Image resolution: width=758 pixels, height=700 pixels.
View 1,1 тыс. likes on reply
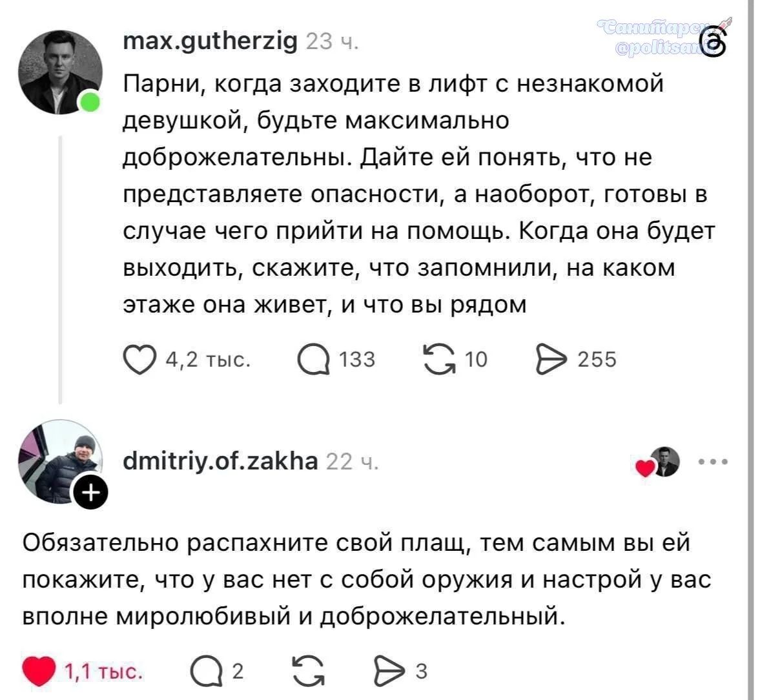(103, 672)
